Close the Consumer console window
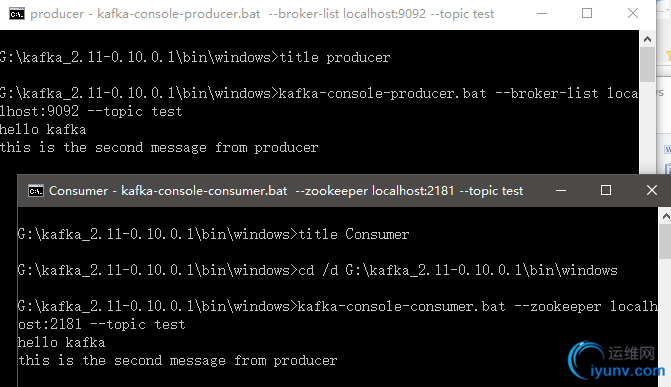The width and height of the screenshot is (671, 387). click(x=652, y=191)
